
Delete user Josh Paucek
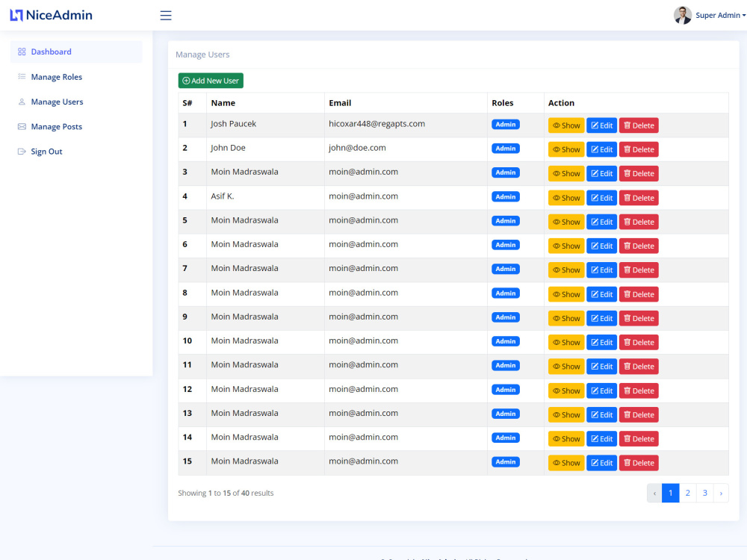pos(639,125)
